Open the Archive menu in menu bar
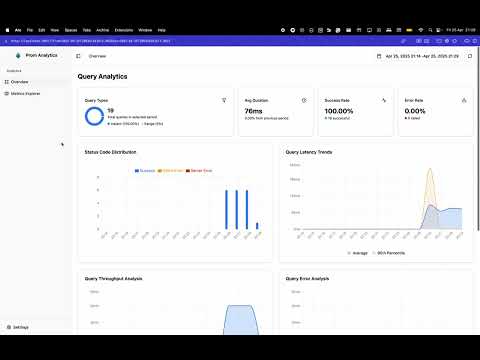Viewport: 480px width, 360px height. pos(103,30)
